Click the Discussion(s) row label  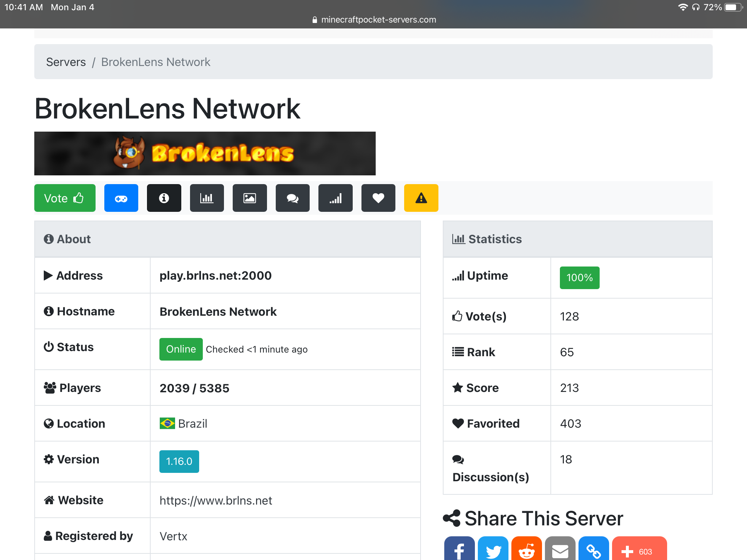(x=491, y=469)
